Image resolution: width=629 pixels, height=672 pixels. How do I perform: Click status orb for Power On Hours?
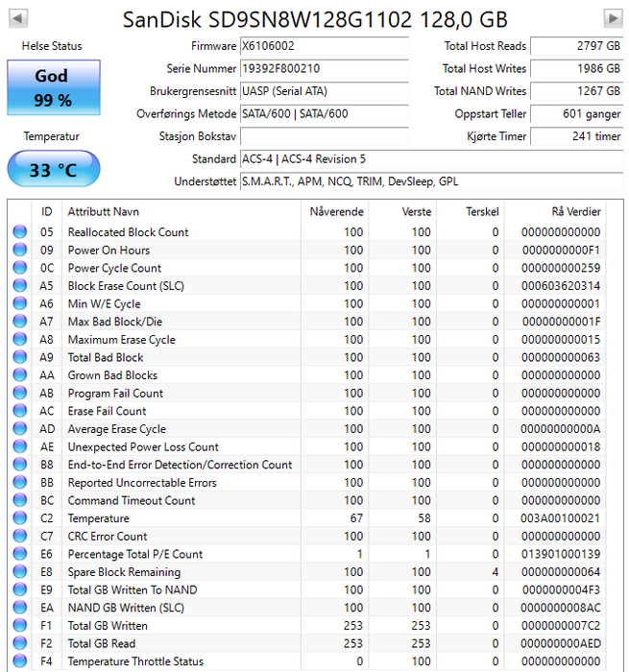coord(20,250)
